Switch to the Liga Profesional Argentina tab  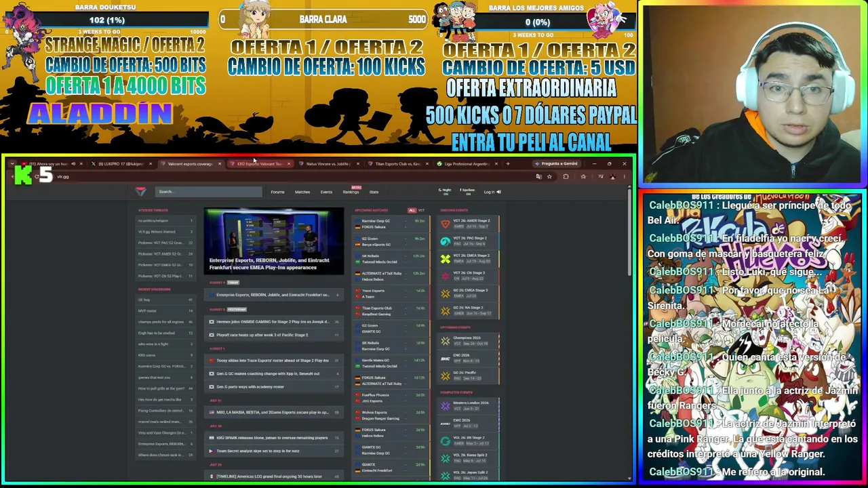point(467,163)
